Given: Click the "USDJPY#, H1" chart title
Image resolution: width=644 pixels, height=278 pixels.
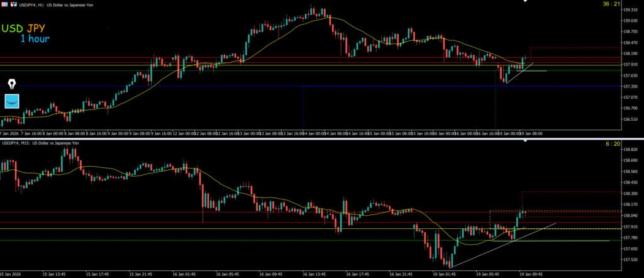Looking at the screenshot, I should [x=35, y=4].
